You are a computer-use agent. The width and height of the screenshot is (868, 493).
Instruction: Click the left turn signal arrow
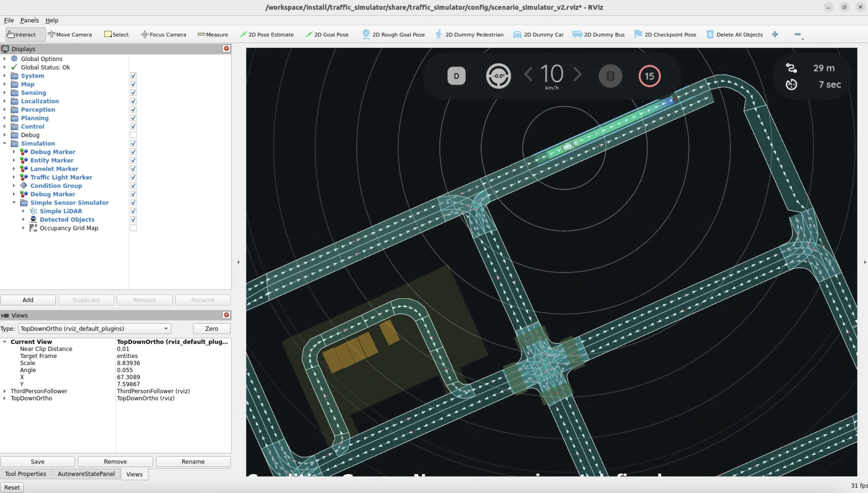pos(528,74)
